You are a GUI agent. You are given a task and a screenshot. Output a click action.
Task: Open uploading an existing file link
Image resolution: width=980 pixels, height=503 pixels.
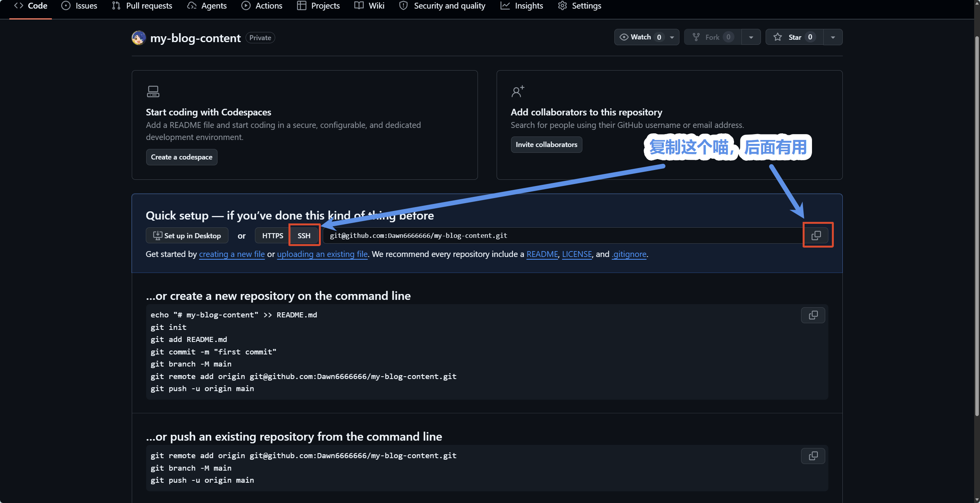(322, 254)
